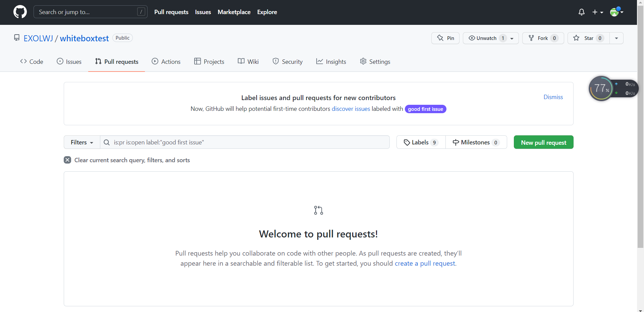Open the repository Settings tab

(375, 61)
